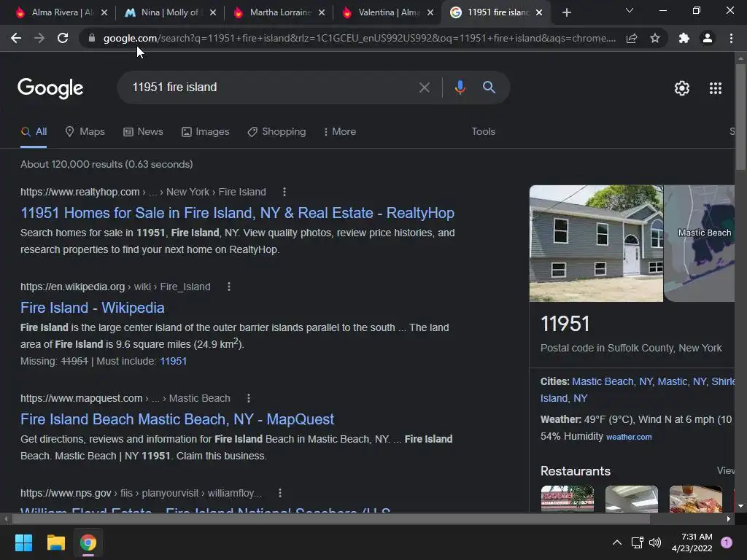Go to Google homepage logo
The height and width of the screenshot is (560, 747).
coord(50,88)
